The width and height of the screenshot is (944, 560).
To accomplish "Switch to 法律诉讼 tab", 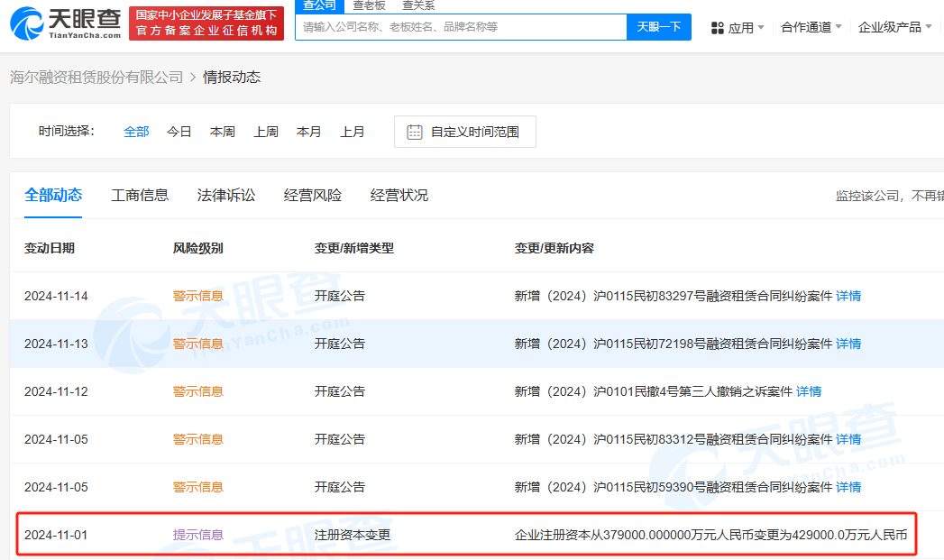I will pos(226,195).
